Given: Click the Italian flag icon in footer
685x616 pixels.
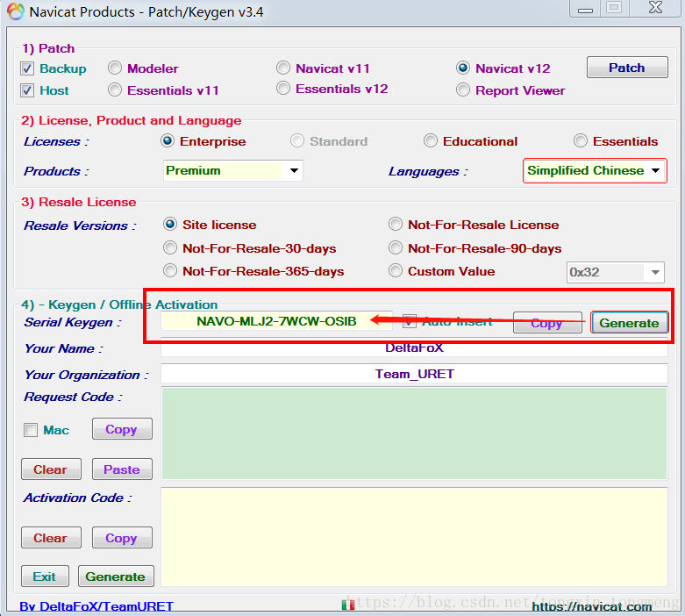Looking at the screenshot, I should click(x=348, y=605).
